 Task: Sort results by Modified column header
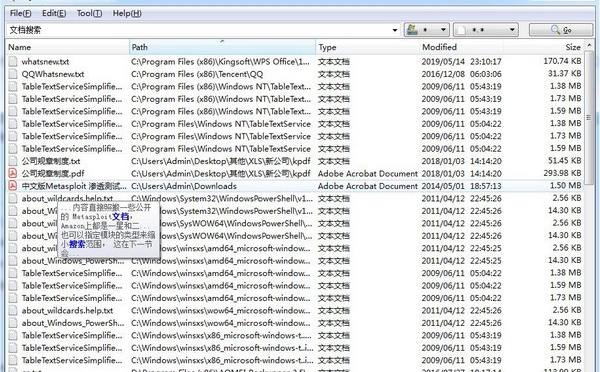[461, 47]
